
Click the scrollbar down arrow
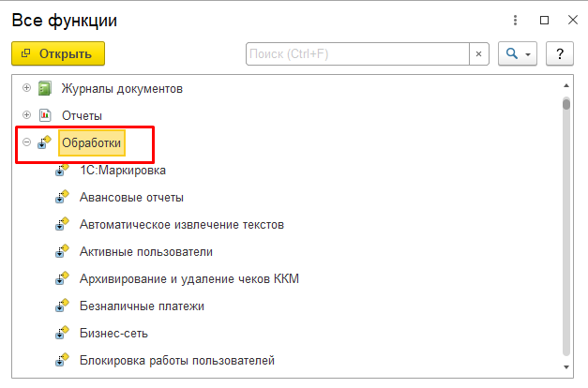click(x=566, y=367)
